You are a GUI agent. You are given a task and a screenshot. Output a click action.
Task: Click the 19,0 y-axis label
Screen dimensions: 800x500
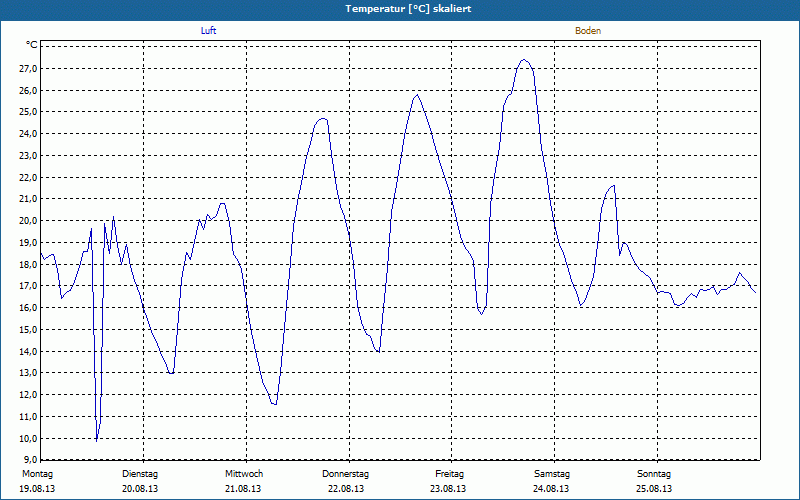(28, 242)
